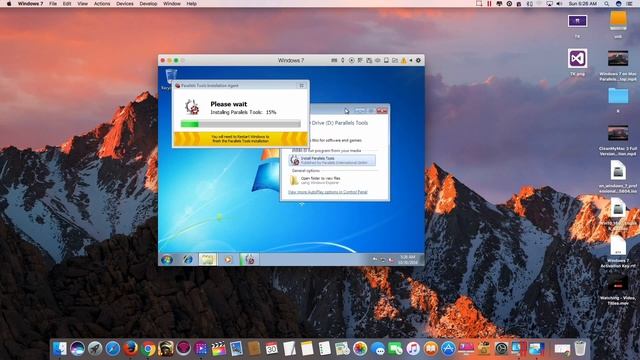Launch Siri from the Dock
The image size is (640, 360).
[x=77, y=349]
